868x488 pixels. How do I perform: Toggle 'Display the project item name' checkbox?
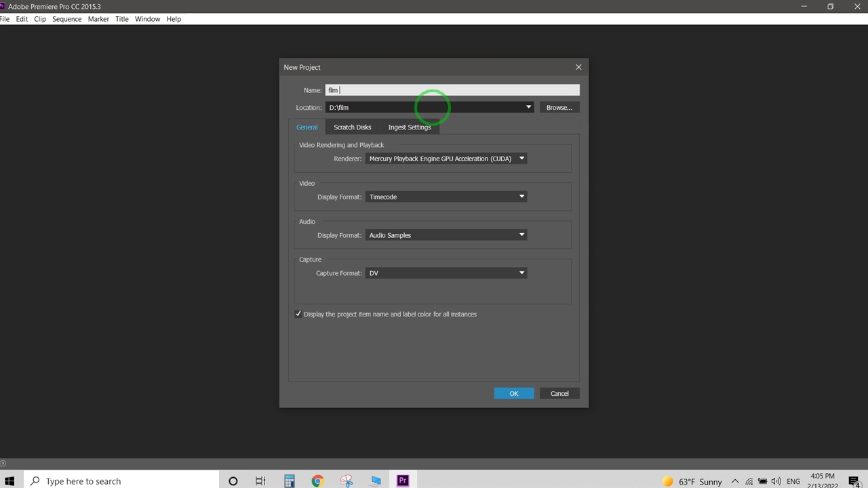(x=298, y=314)
